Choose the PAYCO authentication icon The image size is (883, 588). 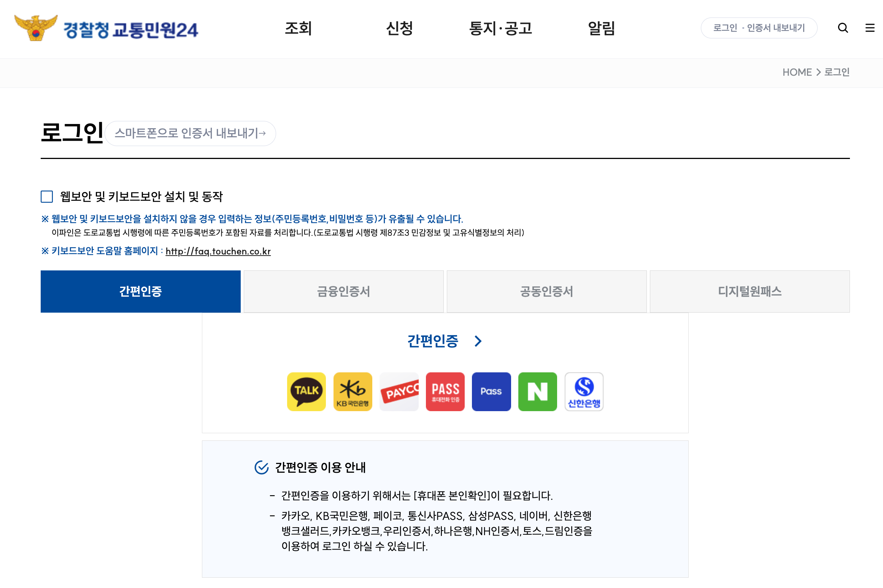click(x=399, y=391)
